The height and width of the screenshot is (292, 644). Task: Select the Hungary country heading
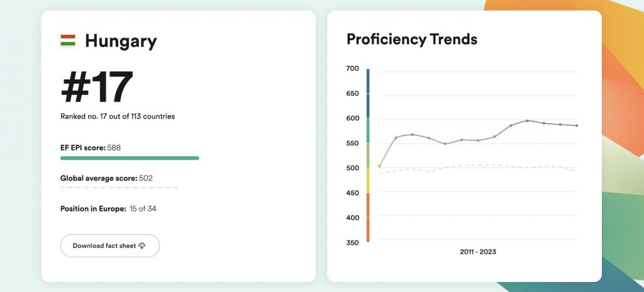tap(121, 42)
